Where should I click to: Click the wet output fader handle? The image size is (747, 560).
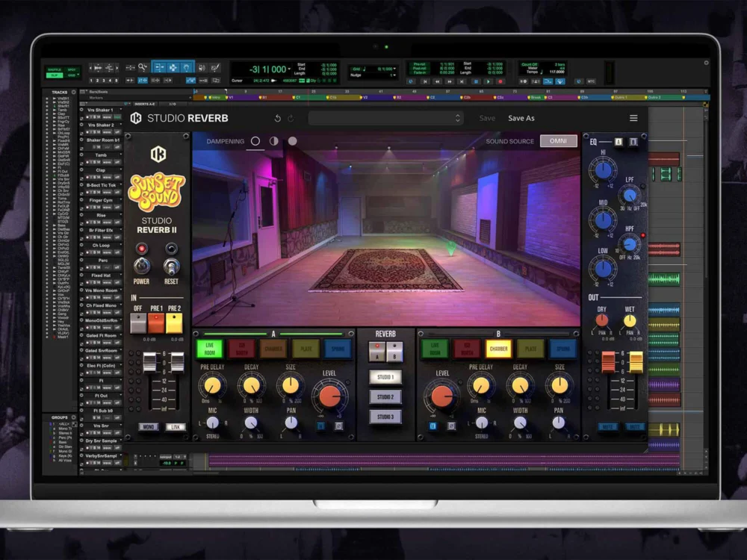[636, 361]
